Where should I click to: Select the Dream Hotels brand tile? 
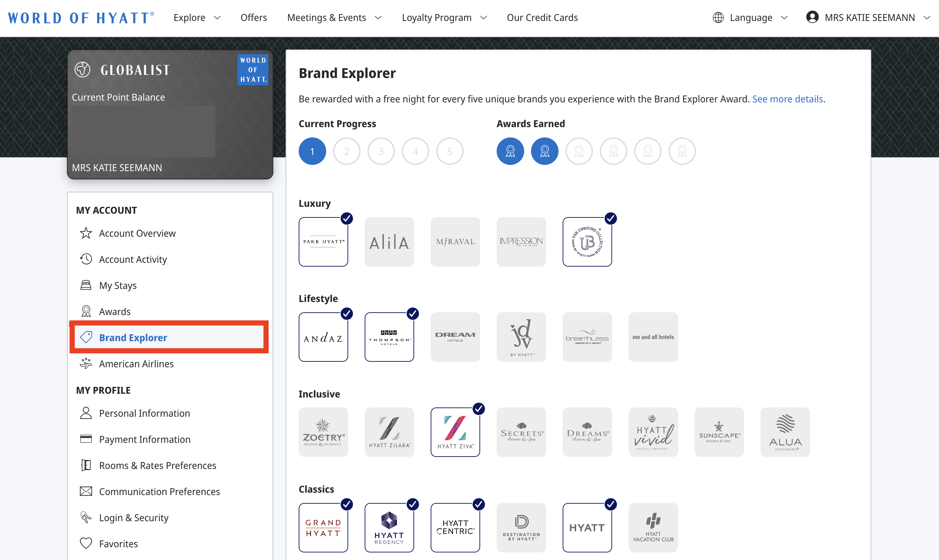455,337
